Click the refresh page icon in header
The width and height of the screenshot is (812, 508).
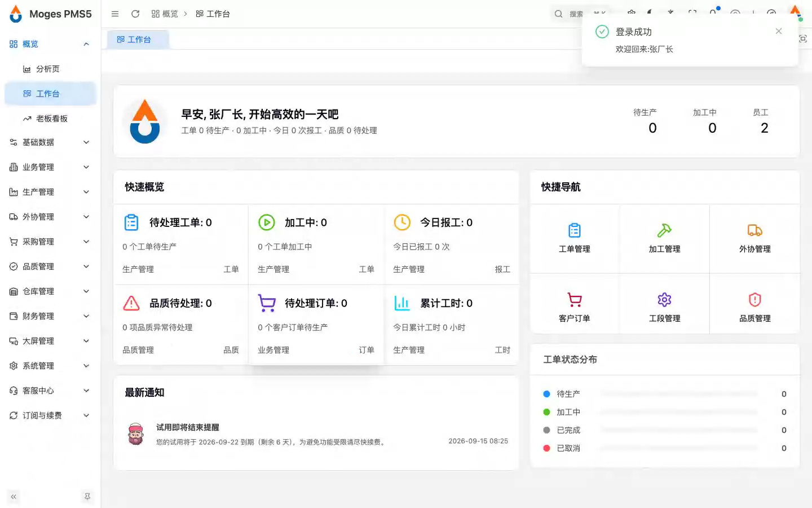135,14
